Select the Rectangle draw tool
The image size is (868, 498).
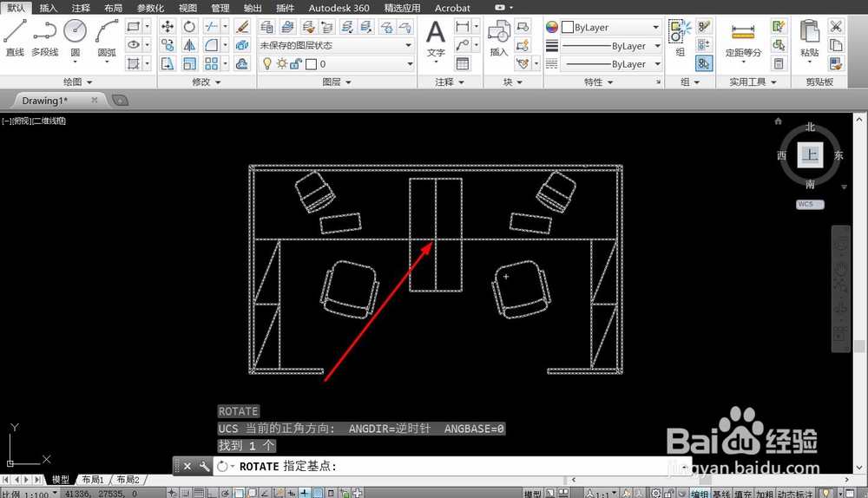coord(134,27)
